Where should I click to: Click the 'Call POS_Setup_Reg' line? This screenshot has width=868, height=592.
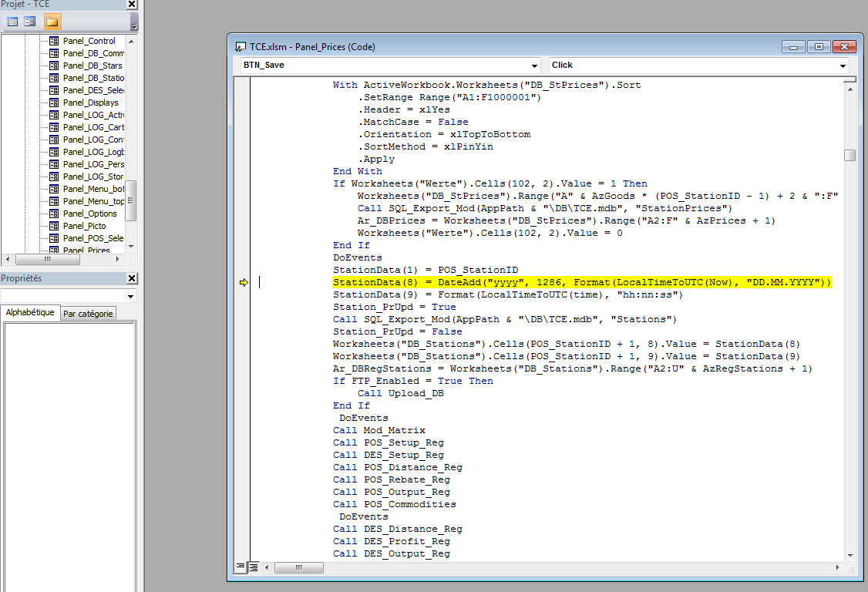(x=388, y=442)
